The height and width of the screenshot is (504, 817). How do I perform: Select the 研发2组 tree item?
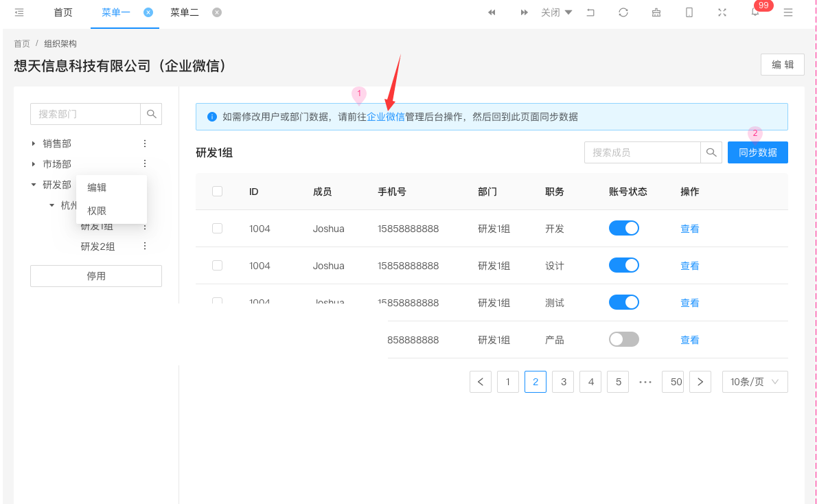click(x=97, y=247)
